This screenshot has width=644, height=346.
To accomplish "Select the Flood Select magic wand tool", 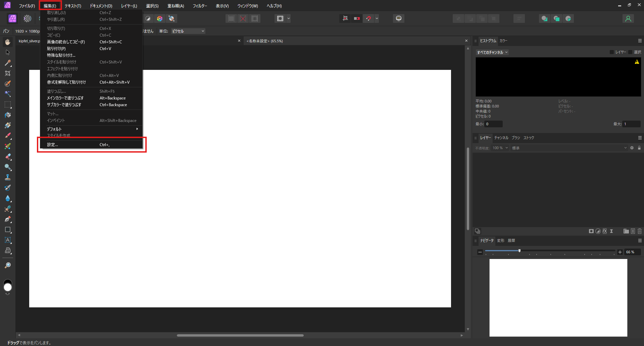I will pos(8,94).
